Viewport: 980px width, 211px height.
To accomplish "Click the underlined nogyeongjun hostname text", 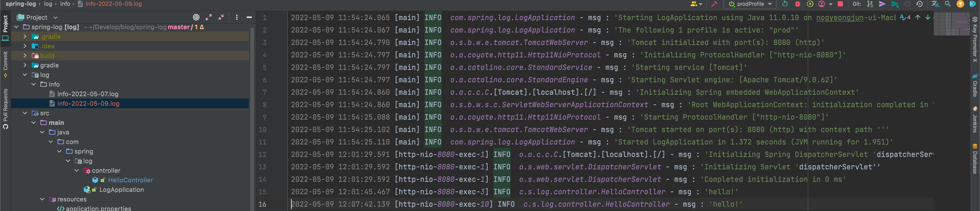I will (x=840, y=17).
